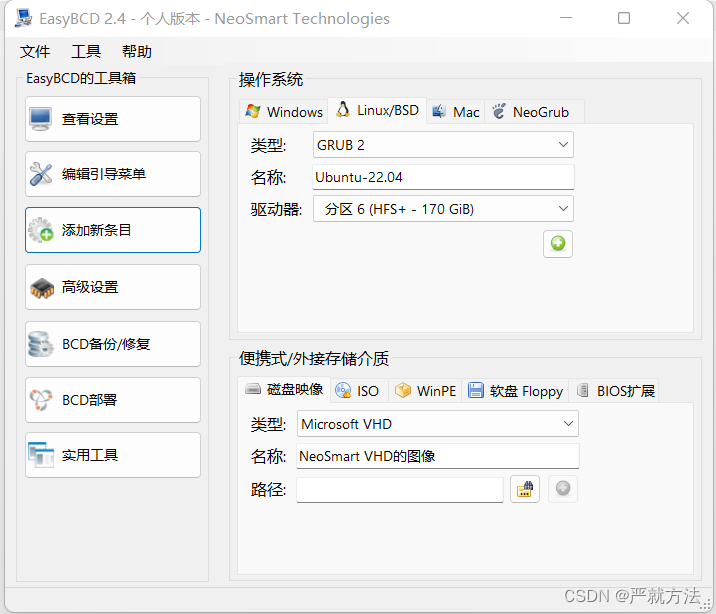Switch to the 磁盘映像 disk image tab
Screen dimensions: 716x614
pos(284,389)
